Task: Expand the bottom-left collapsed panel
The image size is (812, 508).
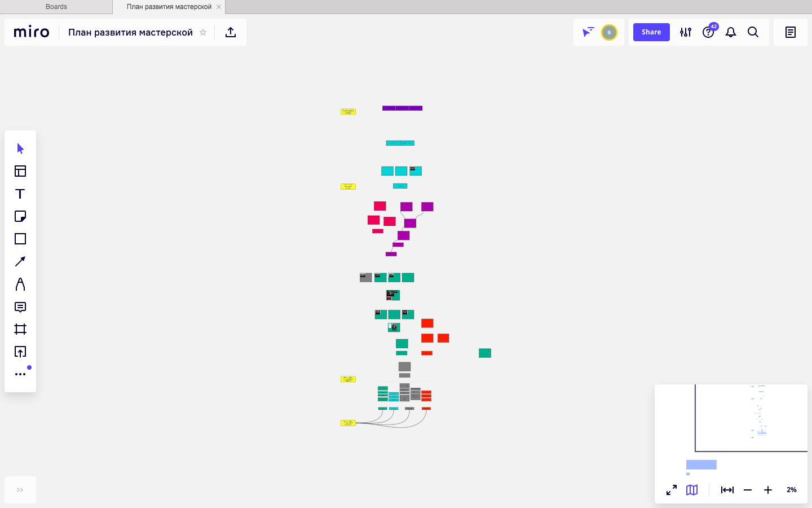Action: pyautogui.click(x=20, y=490)
